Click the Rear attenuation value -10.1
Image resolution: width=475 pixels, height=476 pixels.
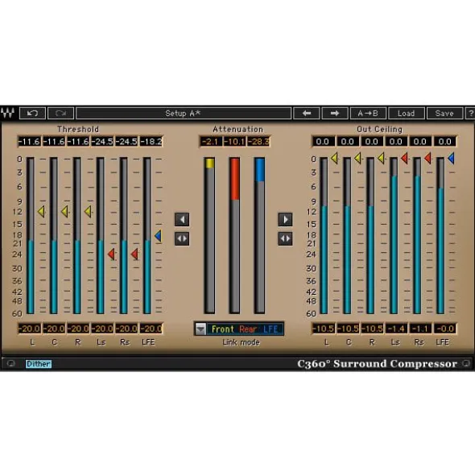[234, 142]
